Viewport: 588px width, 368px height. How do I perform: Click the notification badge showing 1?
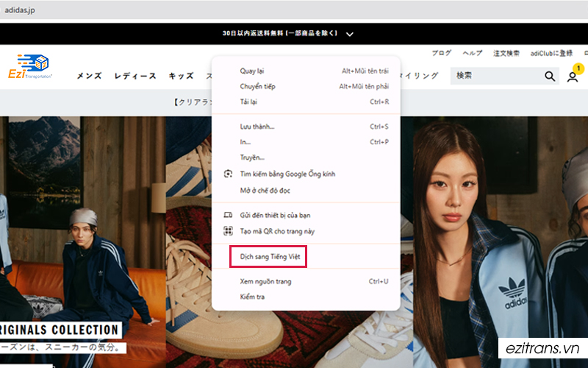tap(578, 68)
